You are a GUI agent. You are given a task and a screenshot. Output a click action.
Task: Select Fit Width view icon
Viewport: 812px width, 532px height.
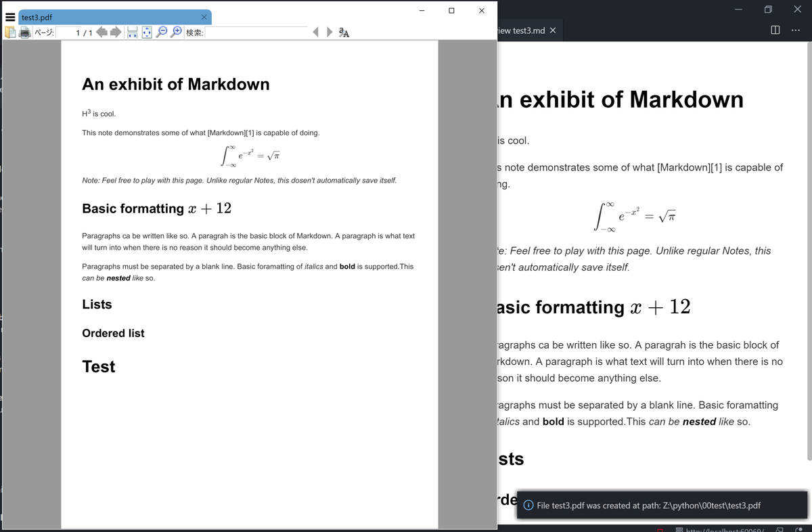133,32
